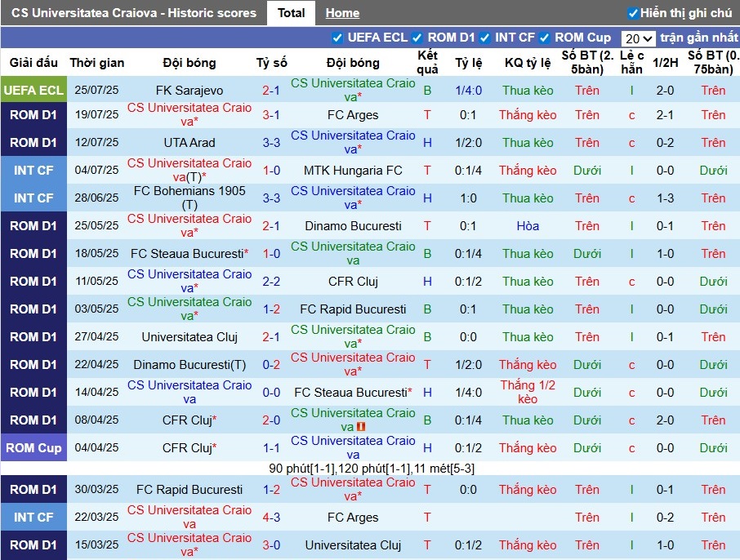Open the MTK Hungaria FC team link
Image resolution: width=740 pixels, height=560 pixels.
pos(353,171)
